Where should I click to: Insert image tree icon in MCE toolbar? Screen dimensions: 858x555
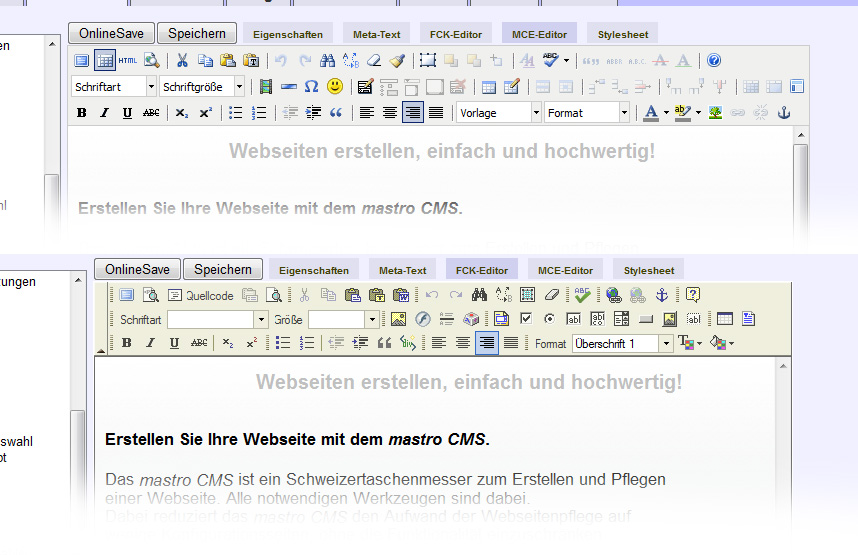pyautogui.click(x=715, y=113)
